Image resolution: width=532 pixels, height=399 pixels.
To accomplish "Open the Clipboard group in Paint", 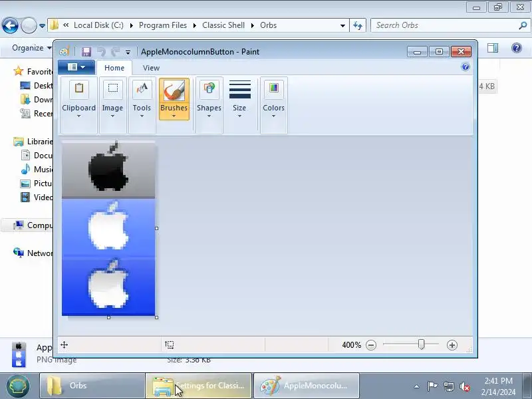I will click(78, 104).
